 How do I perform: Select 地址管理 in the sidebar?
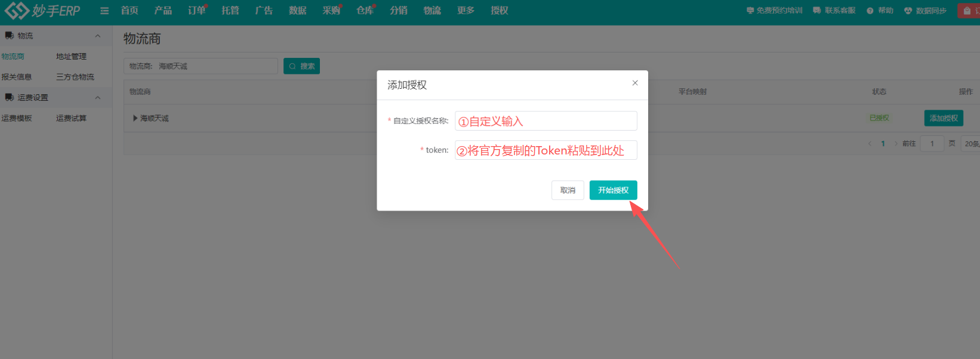point(71,57)
